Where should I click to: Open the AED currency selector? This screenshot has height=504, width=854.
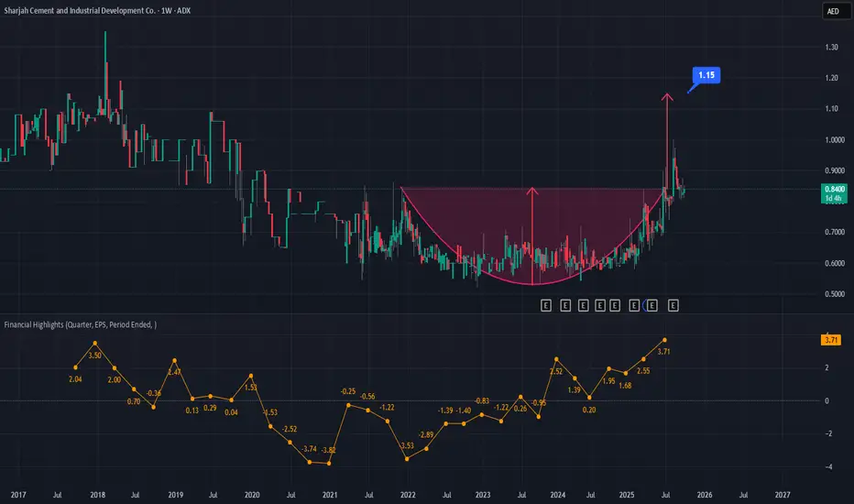[836, 11]
